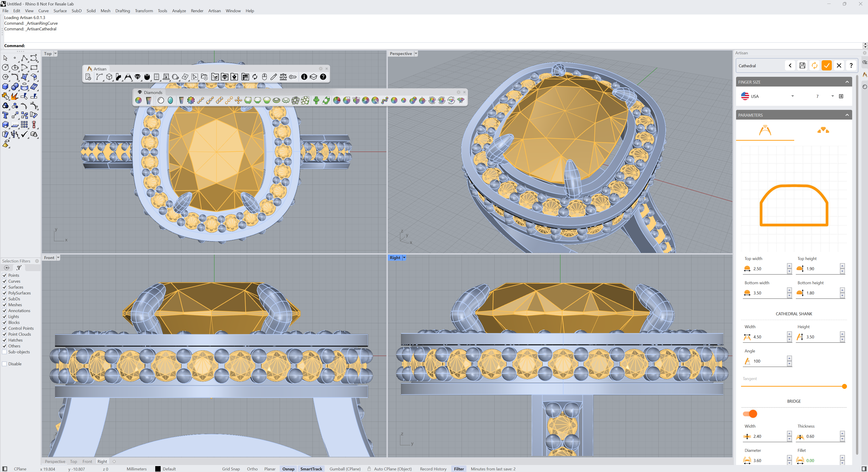Viewport: 868px width, 472px height.
Task: Click the Explode icon in left toolbar
Action: pos(15,96)
